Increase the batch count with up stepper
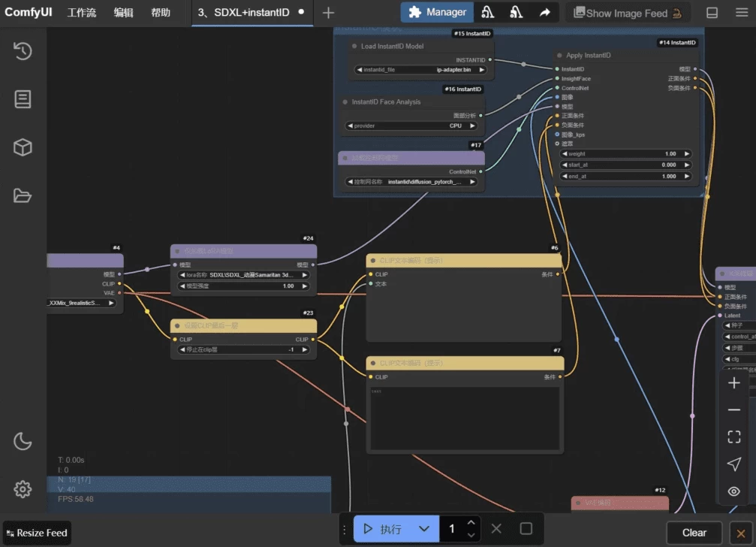756x547 pixels. 471,523
